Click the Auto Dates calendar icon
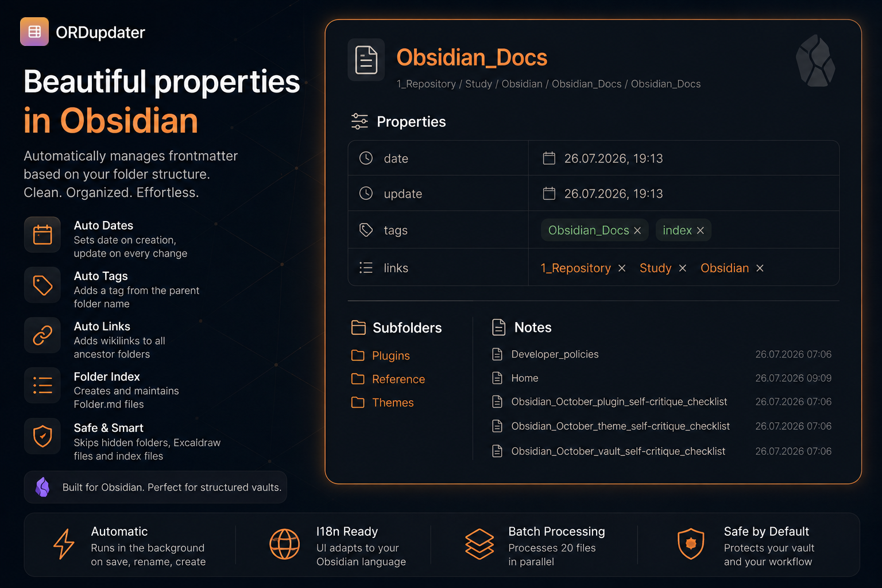 [42, 235]
